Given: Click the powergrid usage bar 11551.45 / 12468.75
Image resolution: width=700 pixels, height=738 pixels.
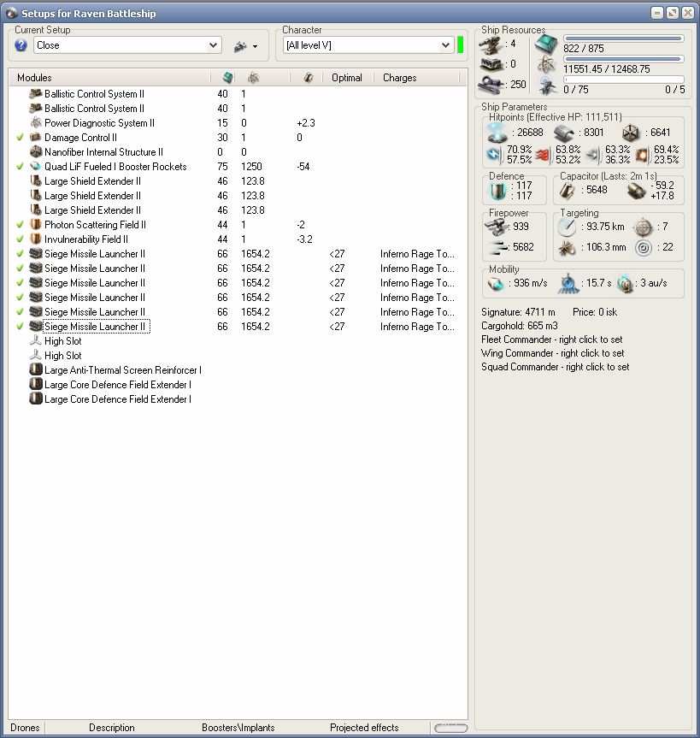Looking at the screenshot, I should click(x=623, y=59).
